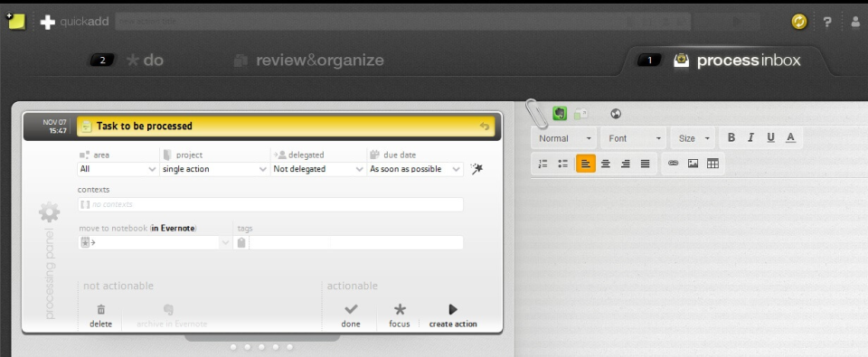Apply bold formatting

click(731, 137)
